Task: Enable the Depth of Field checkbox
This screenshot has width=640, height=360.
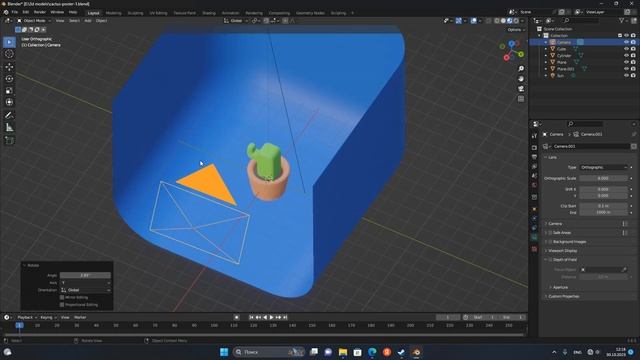Action: (x=550, y=260)
